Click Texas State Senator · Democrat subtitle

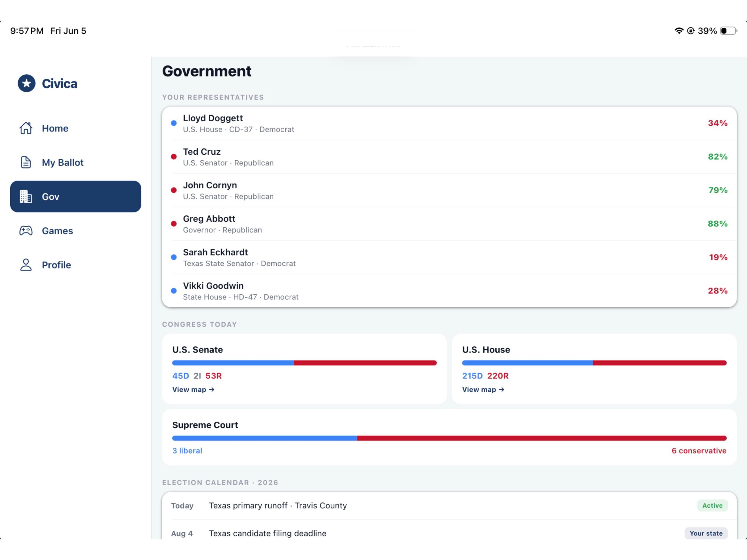pyautogui.click(x=239, y=263)
